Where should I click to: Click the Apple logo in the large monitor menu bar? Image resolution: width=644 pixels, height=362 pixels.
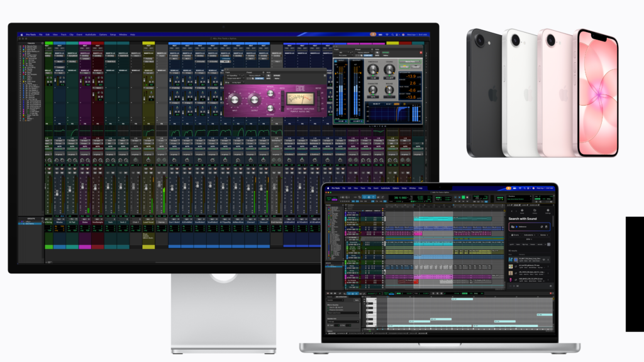click(21, 34)
